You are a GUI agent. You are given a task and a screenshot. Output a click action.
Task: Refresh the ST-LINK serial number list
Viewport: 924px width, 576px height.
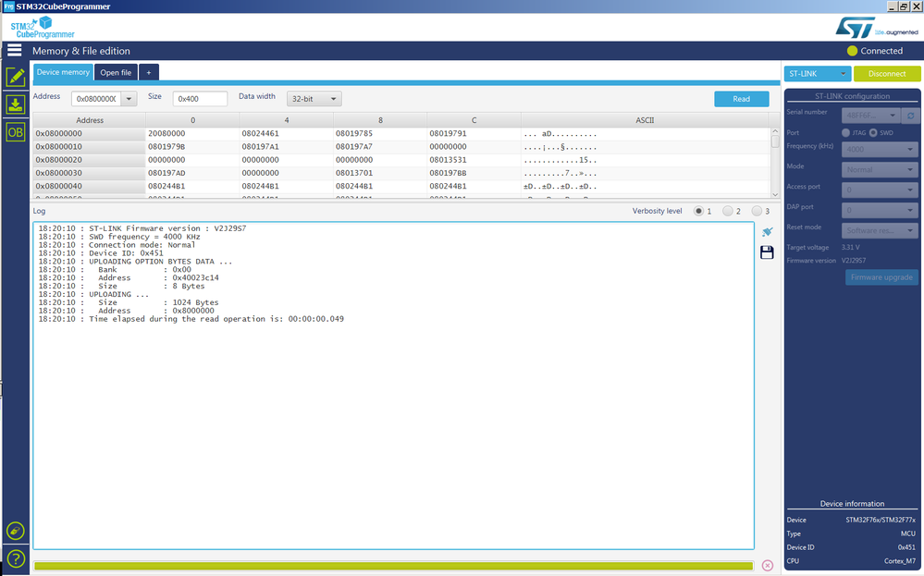pos(910,116)
